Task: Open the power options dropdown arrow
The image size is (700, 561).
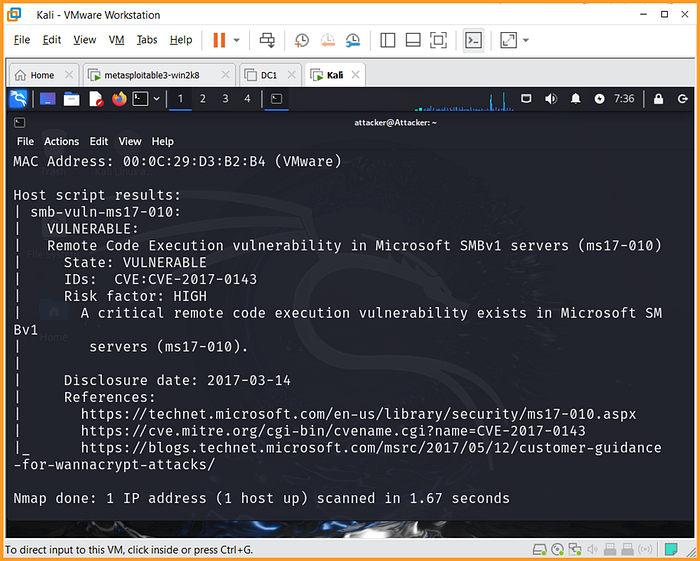Action: 237,40
